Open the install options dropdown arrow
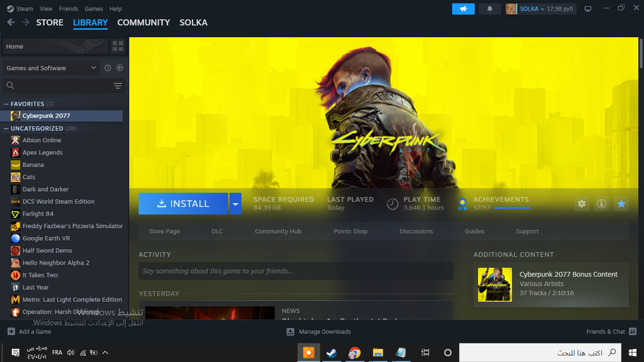This screenshot has width=644, height=362. pos(235,204)
